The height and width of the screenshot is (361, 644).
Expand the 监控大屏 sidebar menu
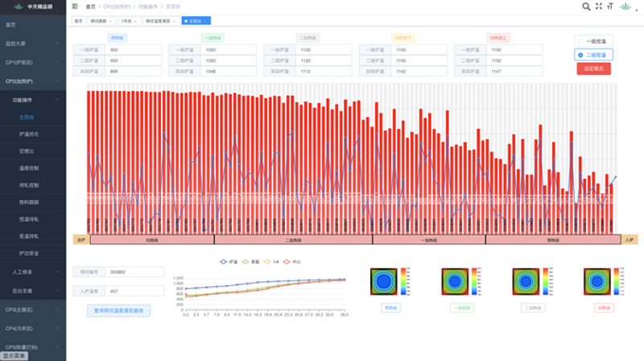32,43
